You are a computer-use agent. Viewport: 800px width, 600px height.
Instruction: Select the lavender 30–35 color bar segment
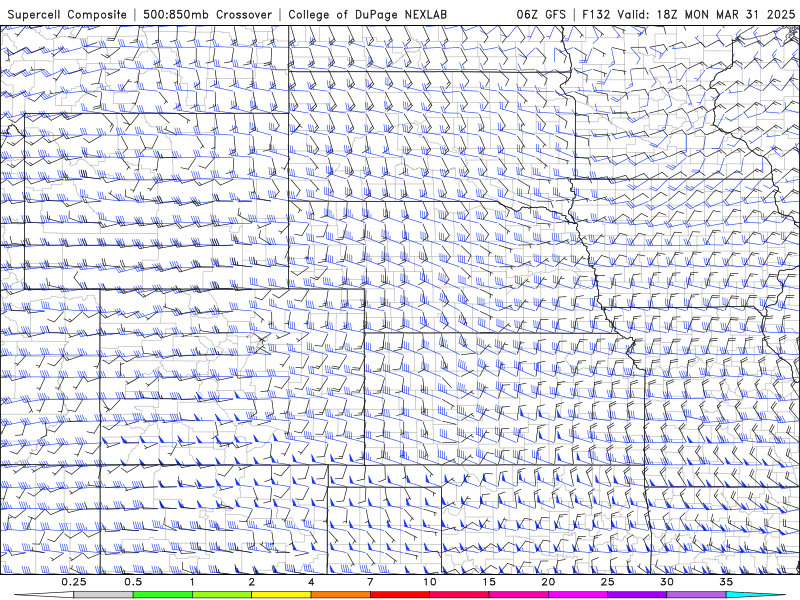click(696, 595)
